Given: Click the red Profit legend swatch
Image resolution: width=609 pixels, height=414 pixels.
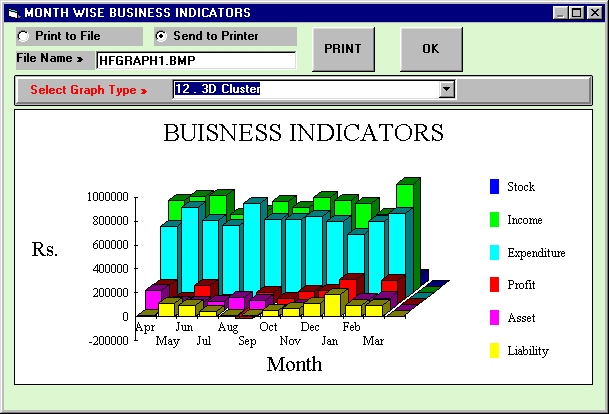Looking at the screenshot, I should coord(494,285).
